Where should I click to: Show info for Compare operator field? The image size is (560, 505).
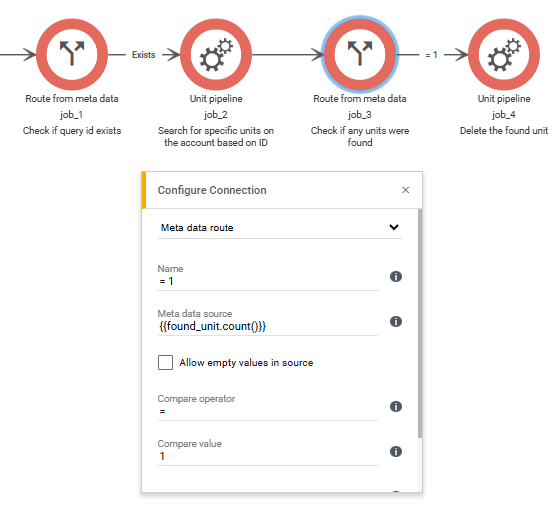click(396, 406)
